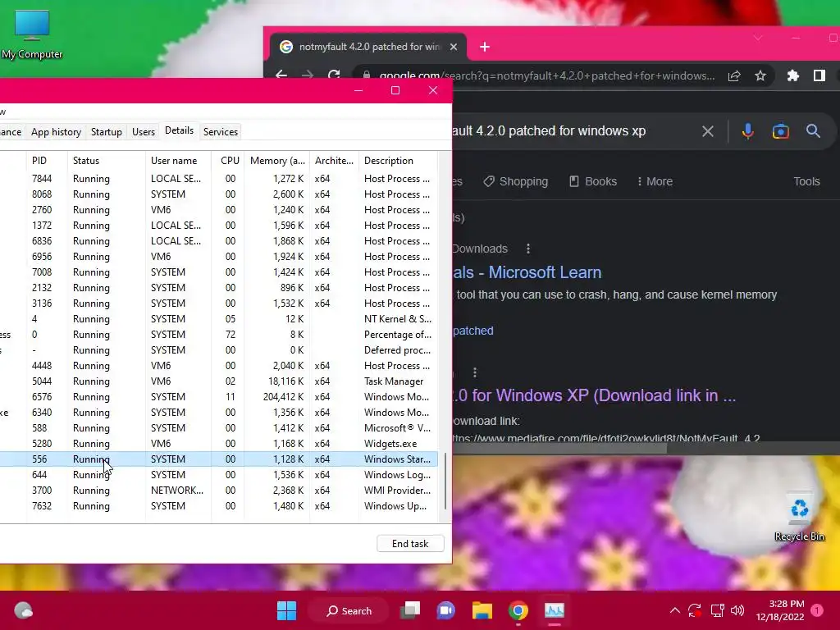Open notification badge in tray

click(817, 610)
